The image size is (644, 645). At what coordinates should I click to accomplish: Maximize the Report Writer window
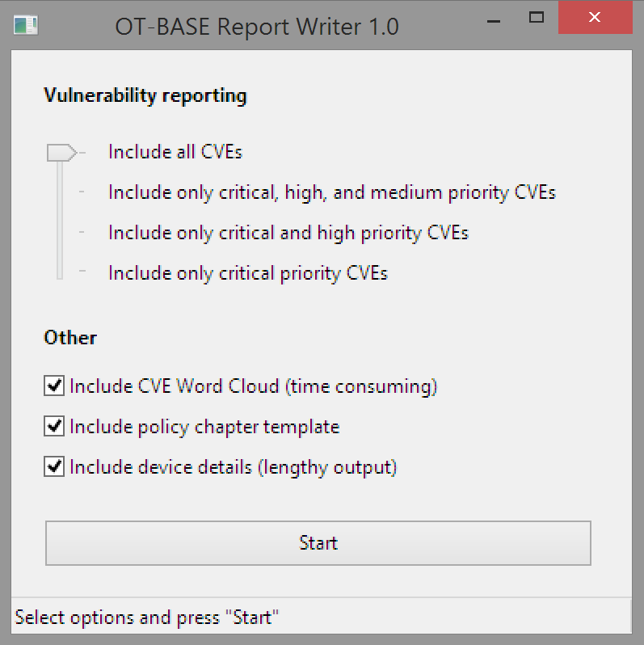click(x=537, y=17)
